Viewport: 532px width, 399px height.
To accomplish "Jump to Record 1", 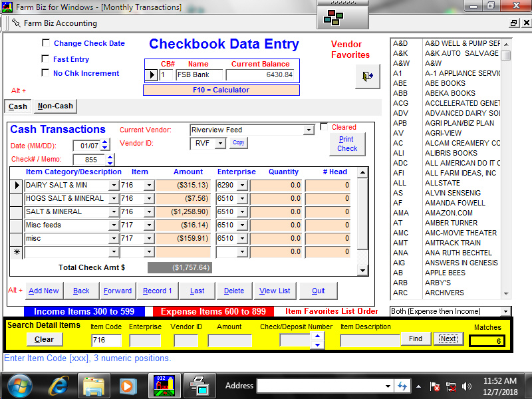I will coord(158,291).
